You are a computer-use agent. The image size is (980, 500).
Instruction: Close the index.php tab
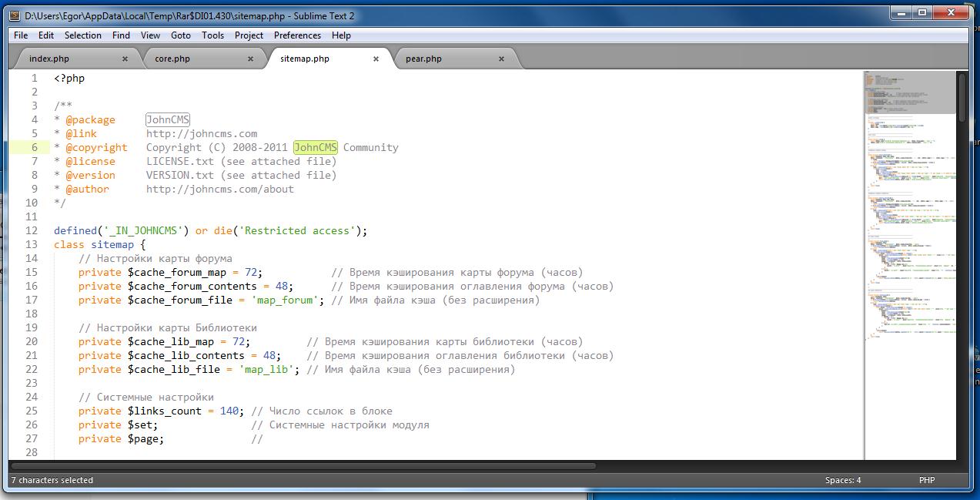pos(125,59)
